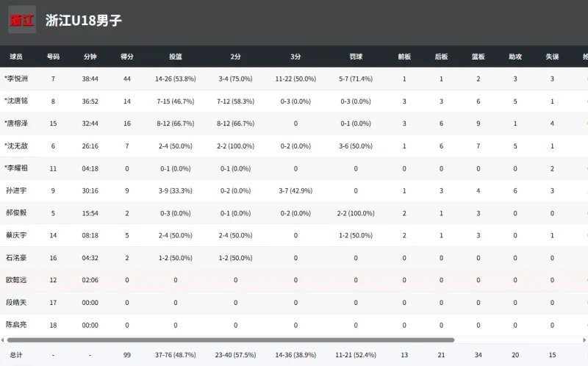Screen dimensions: 588x366
Task: Select the 球员 column header
Action: [x=16, y=57]
